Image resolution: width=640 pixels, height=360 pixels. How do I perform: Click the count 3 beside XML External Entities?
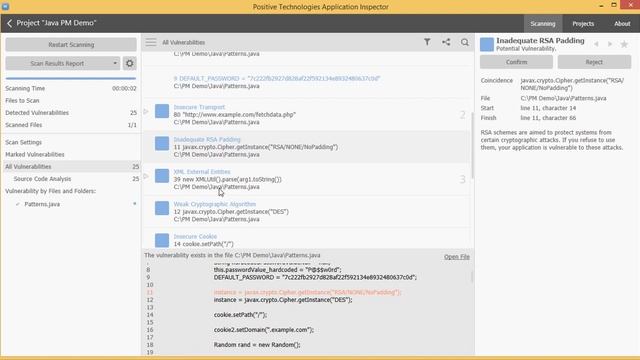(462, 179)
